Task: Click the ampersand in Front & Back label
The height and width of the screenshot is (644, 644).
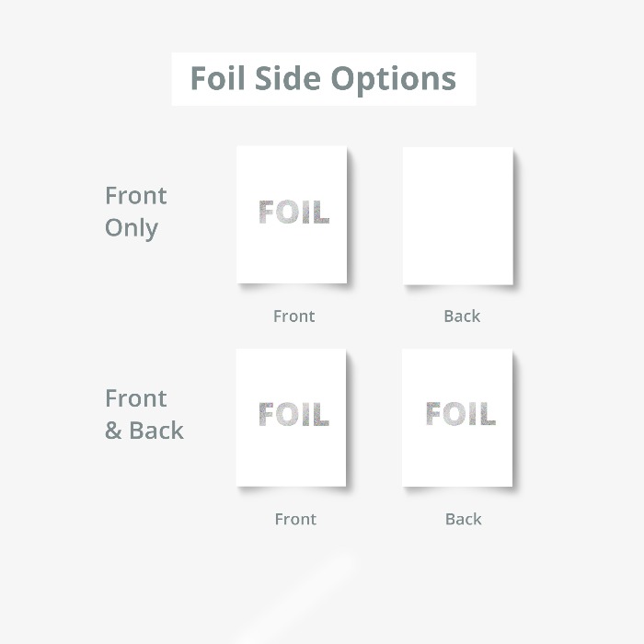Action: pyautogui.click(x=113, y=431)
